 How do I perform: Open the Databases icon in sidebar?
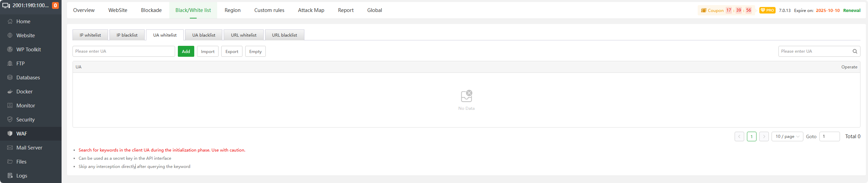(x=10, y=78)
